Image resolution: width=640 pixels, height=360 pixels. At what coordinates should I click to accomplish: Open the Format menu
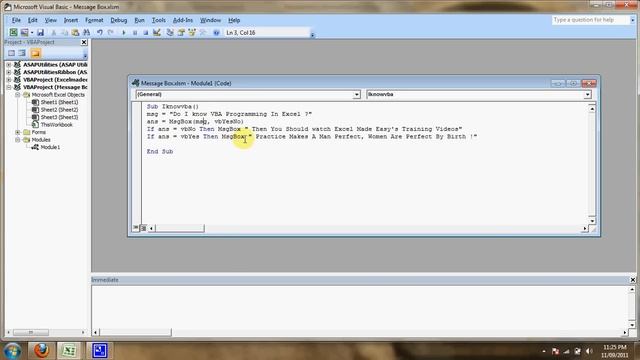tap(94, 20)
